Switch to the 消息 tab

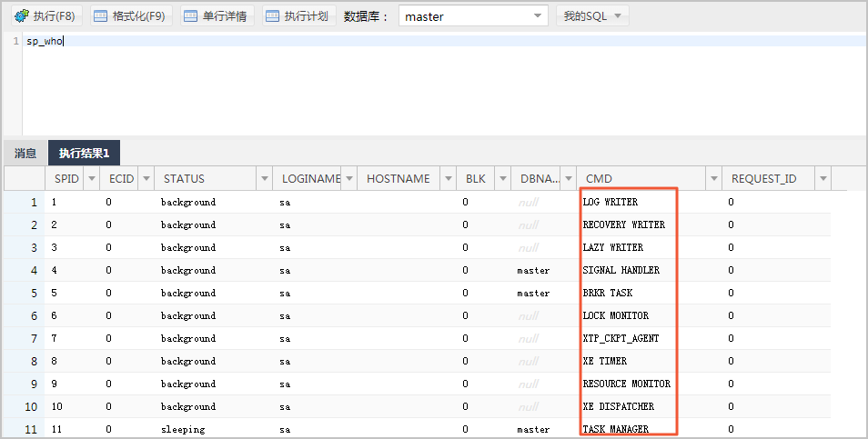[x=25, y=154]
